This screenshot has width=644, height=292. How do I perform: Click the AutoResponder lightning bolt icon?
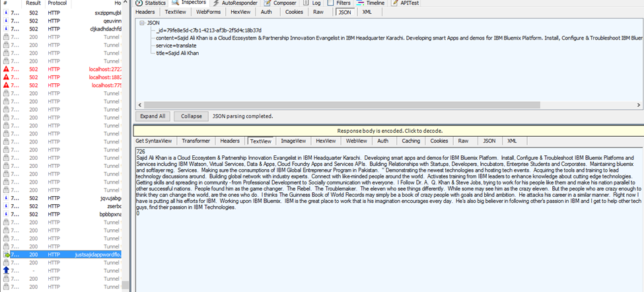pos(216,3)
